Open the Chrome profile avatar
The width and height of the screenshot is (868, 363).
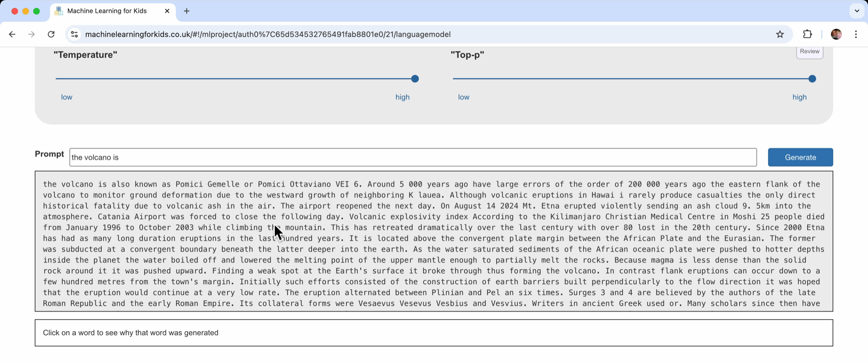coord(836,34)
